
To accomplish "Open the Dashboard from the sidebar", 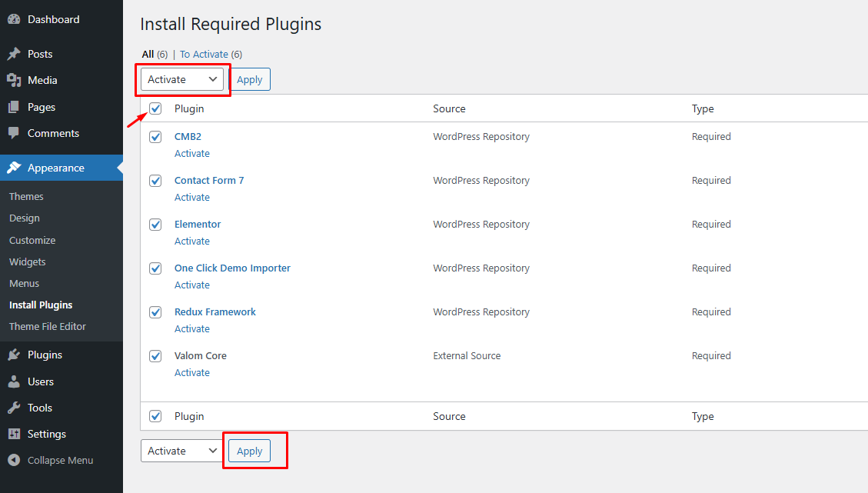I will [x=15, y=18].
